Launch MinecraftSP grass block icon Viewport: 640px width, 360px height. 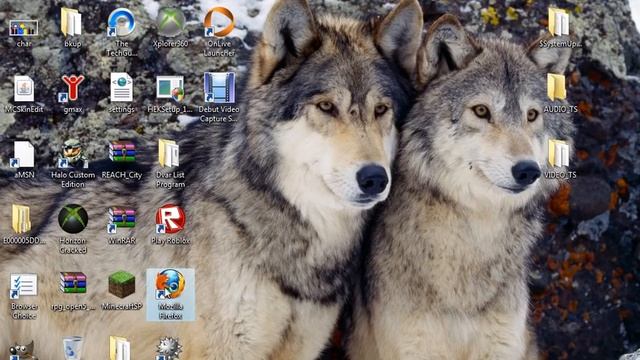pyautogui.click(x=122, y=284)
